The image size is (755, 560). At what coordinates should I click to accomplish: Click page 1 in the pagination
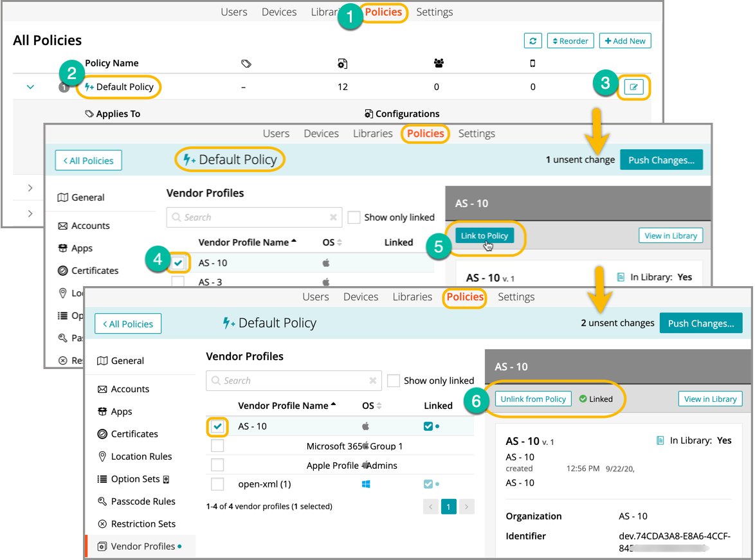click(449, 507)
